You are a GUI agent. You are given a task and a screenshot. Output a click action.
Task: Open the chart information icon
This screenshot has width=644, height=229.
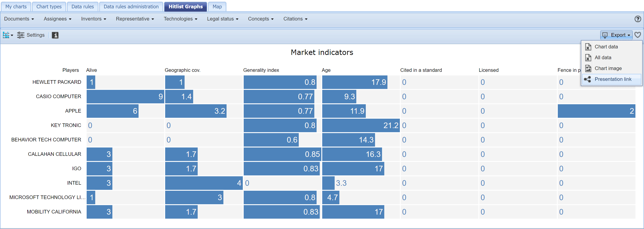(55, 35)
